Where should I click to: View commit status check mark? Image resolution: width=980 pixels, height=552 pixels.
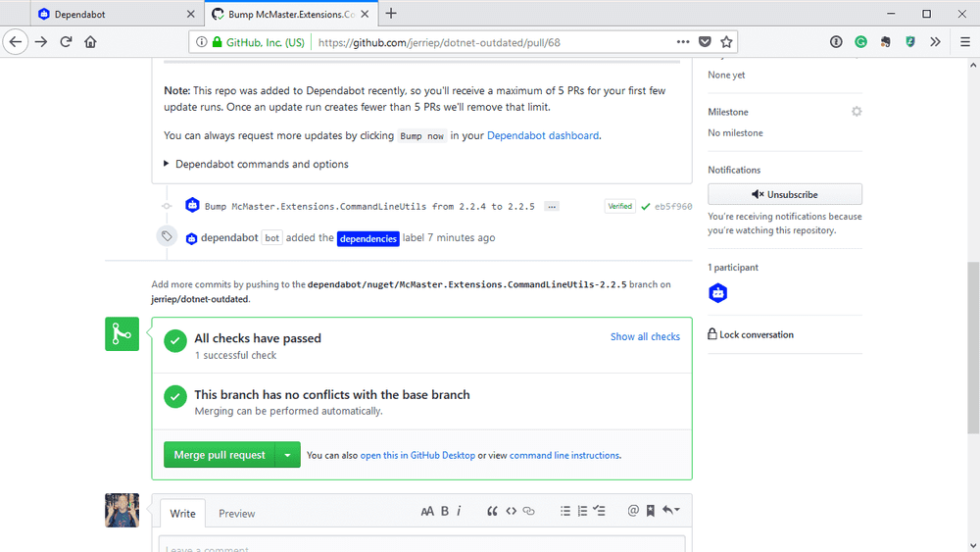pos(646,206)
